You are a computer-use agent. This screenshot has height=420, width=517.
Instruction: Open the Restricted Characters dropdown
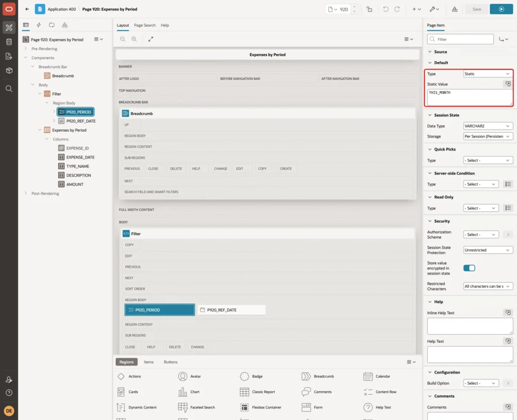(x=488, y=287)
